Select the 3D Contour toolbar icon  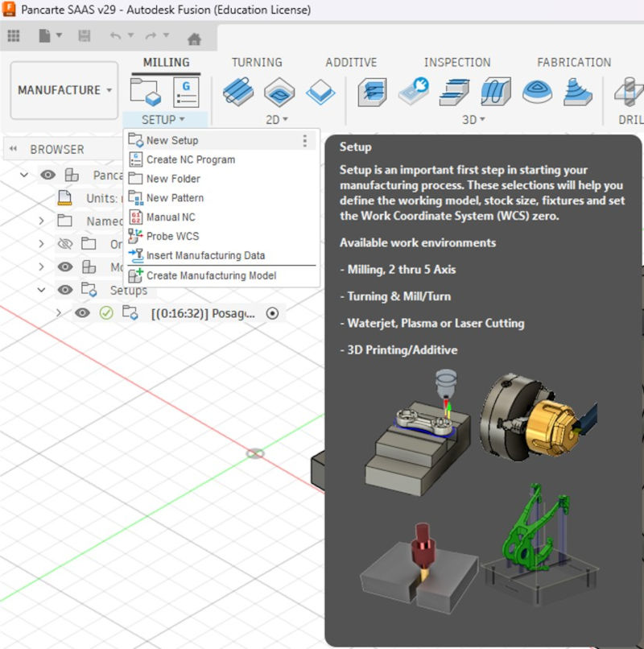(x=578, y=92)
